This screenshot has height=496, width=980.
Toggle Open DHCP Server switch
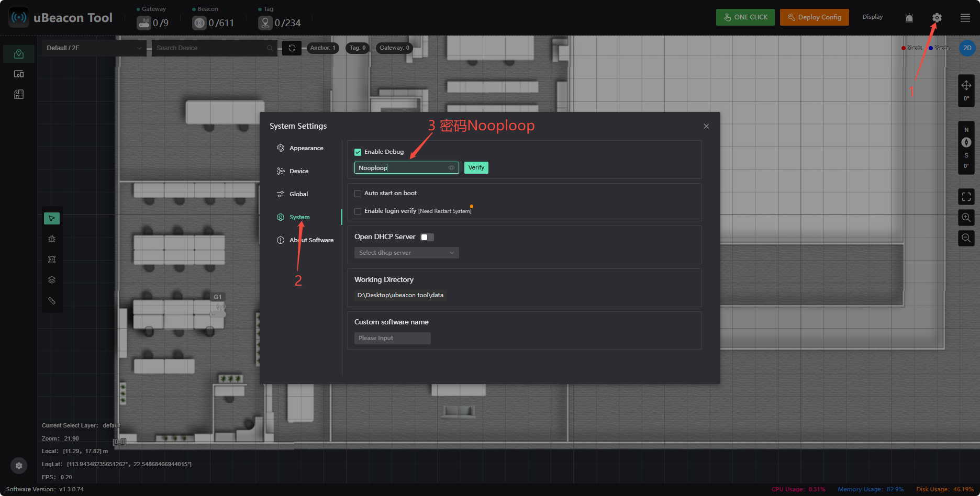[x=427, y=238]
